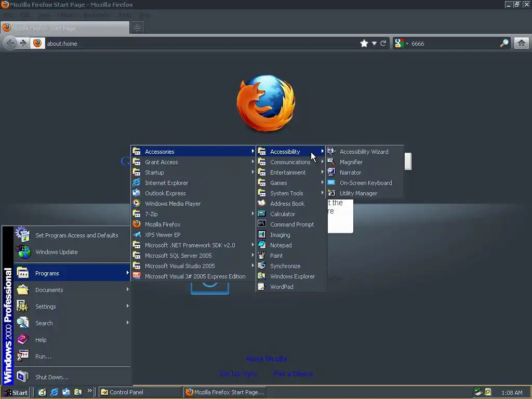Expand the Startup submenu
The height and width of the screenshot is (399, 532).
coord(193,172)
